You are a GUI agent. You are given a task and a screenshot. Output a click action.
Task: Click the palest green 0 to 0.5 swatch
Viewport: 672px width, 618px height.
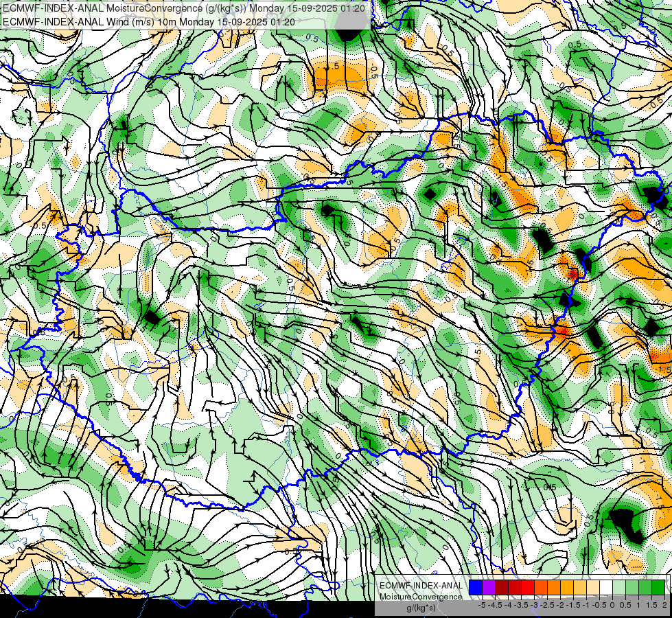[x=619, y=588]
